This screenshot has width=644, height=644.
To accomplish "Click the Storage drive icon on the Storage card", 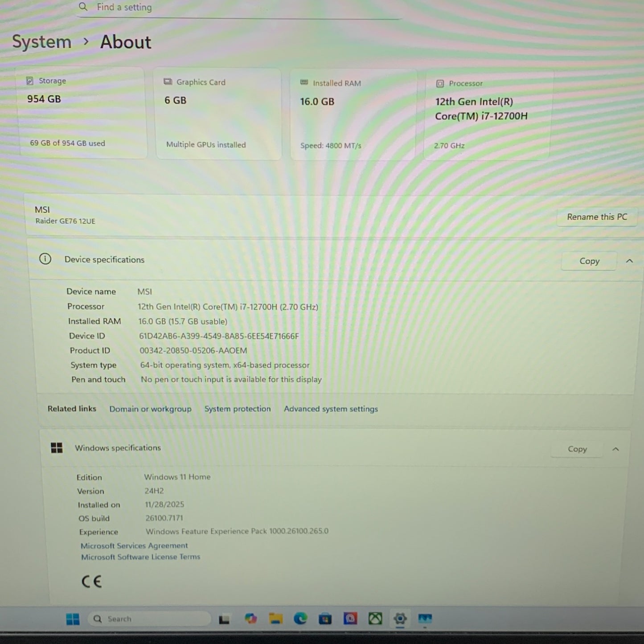I will tap(29, 81).
